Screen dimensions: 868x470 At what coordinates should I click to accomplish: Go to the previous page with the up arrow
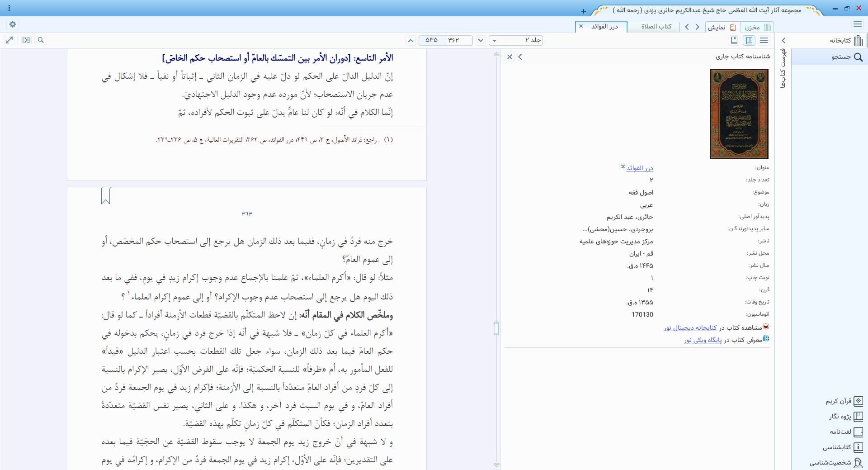(x=410, y=41)
